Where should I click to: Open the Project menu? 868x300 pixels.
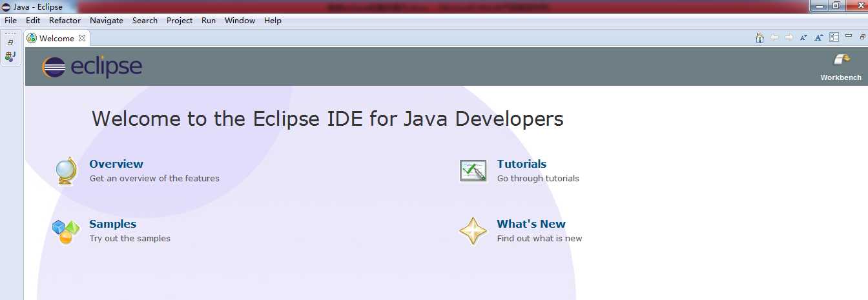180,21
